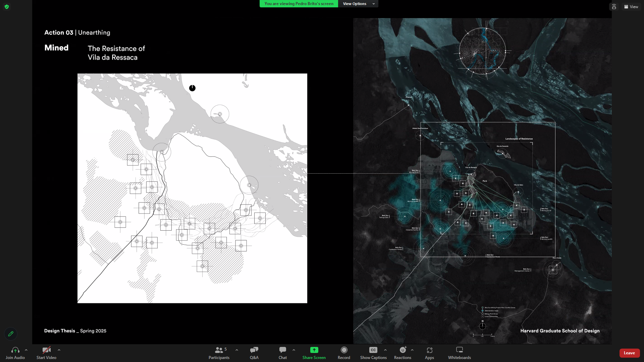Open the Reactions menu
Viewport: 644px width, 362px height.
(x=402, y=353)
